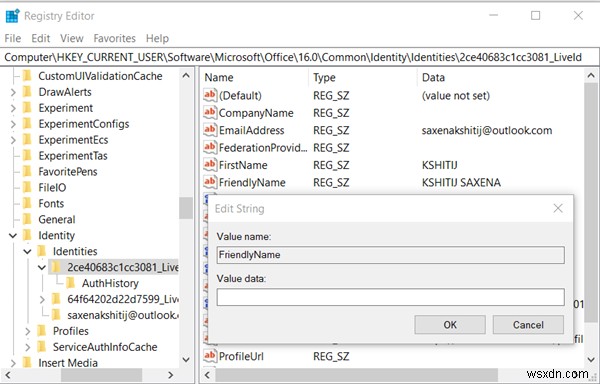The image size is (600, 384).
Task: Collapse the Identity key
Action: click(13, 236)
